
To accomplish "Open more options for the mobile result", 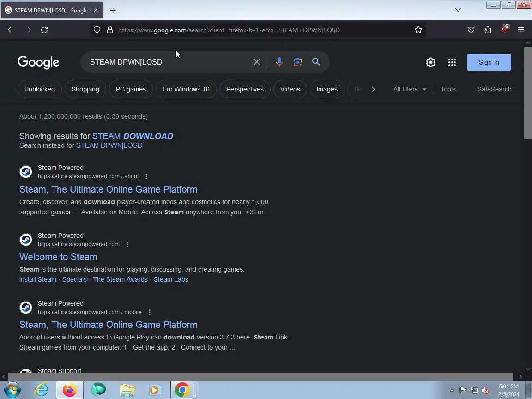I will coord(149,312).
